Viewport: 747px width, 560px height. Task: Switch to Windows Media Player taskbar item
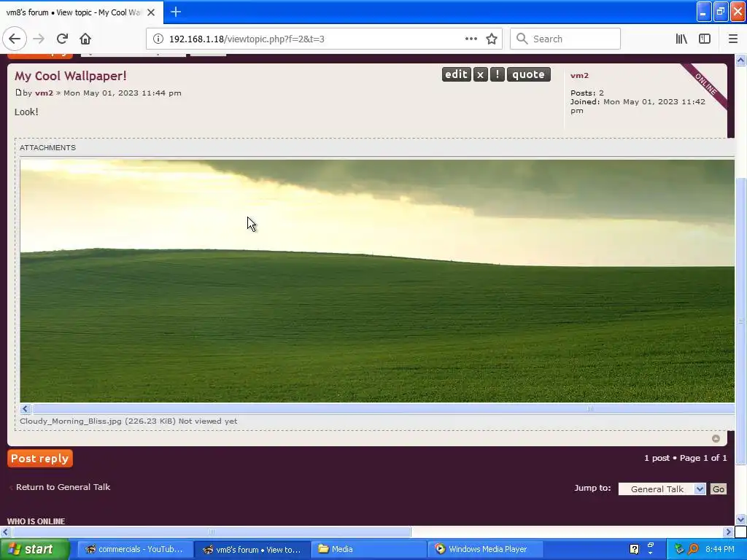click(x=486, y=549)
